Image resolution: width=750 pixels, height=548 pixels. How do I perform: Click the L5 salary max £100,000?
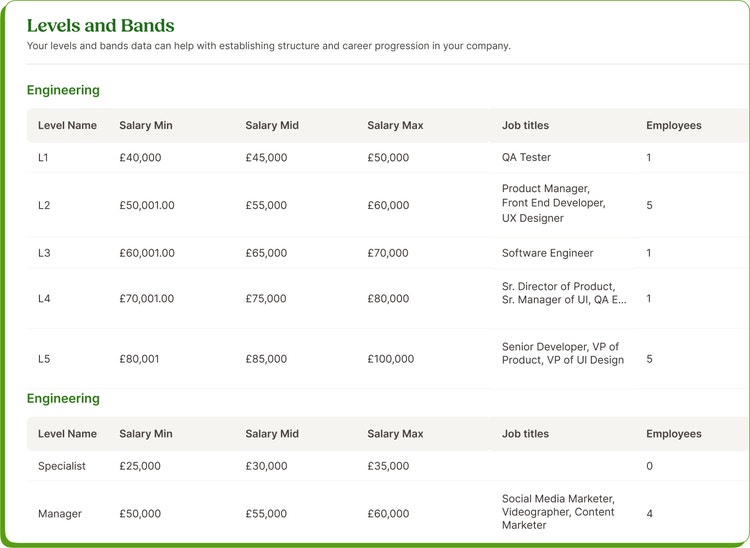pyautogui.click(x=390, y=359)
